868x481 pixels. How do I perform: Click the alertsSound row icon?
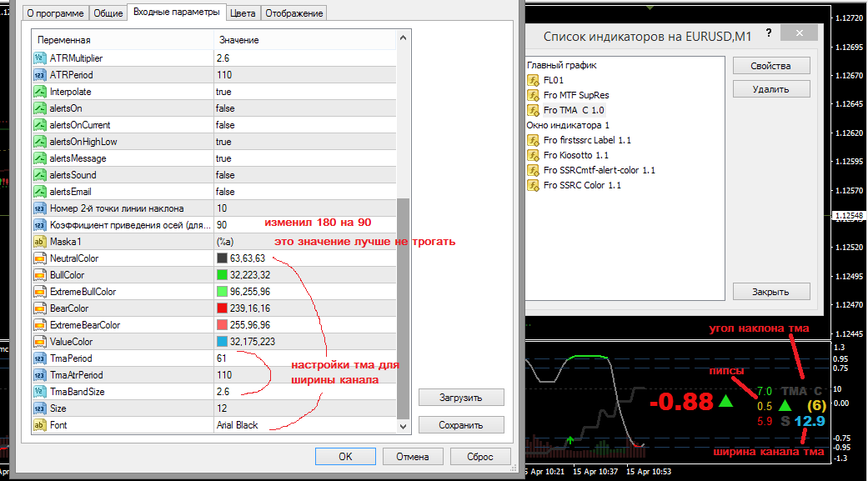(39, 174)
